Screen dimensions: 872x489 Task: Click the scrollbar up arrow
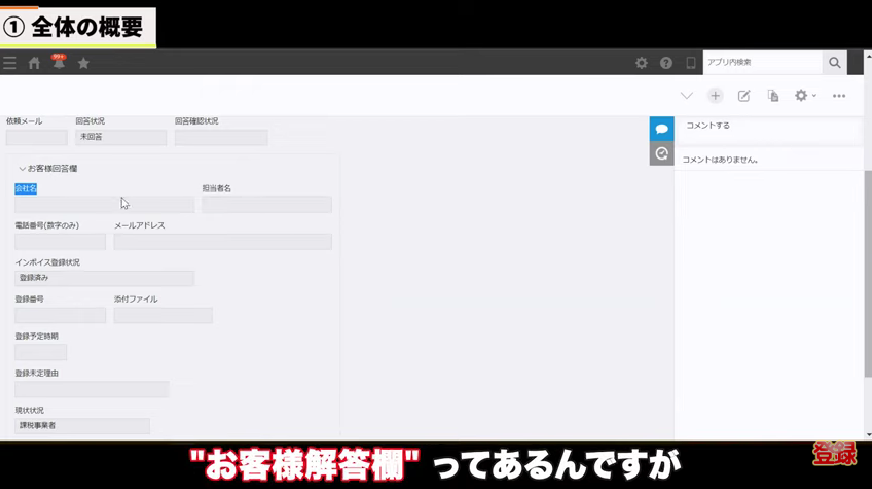868,57
